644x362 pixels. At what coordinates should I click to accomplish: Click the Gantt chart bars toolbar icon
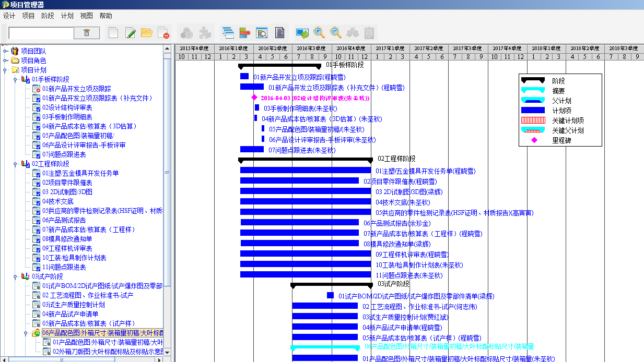[x=244, y=33]
